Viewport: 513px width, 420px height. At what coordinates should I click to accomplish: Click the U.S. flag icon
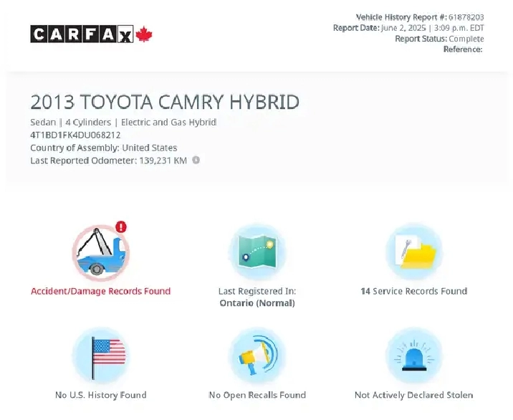pyautogui.click(x=101, y=356)
